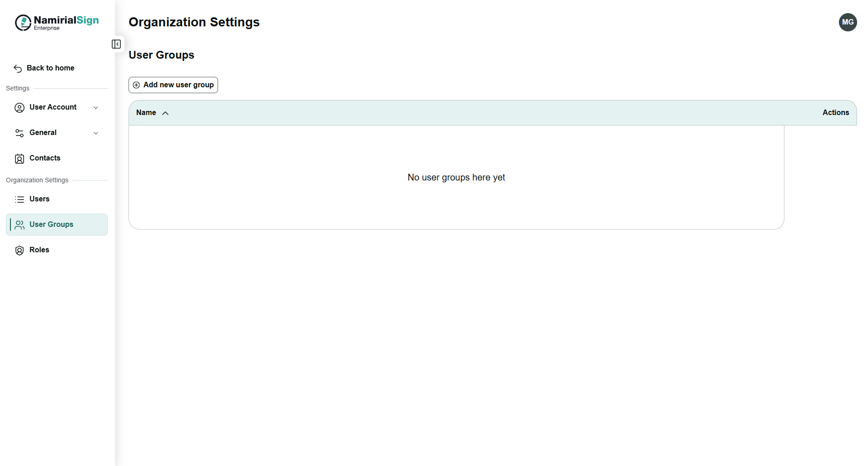Click the plus icon on Add button

point(136,85)
